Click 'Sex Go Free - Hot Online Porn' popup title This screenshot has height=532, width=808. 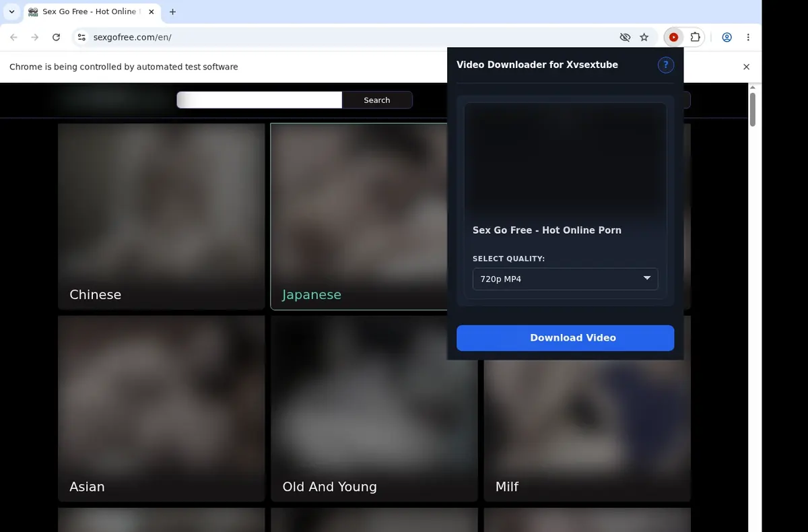point(547,230)
